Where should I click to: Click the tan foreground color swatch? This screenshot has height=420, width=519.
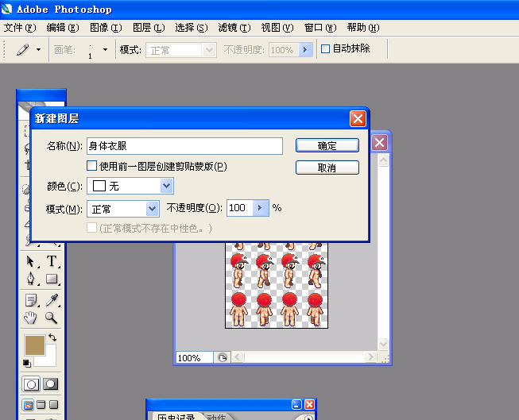(x=35, y=345)
